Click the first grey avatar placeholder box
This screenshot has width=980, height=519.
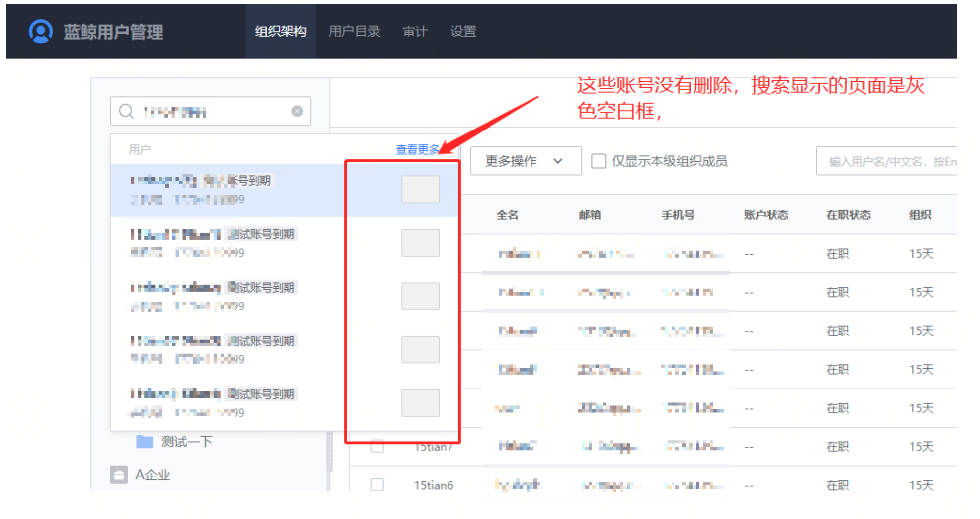pos(420,189)
